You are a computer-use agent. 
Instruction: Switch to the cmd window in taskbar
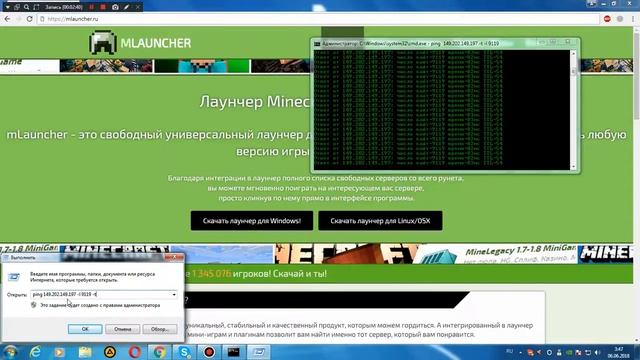[234, 352]
